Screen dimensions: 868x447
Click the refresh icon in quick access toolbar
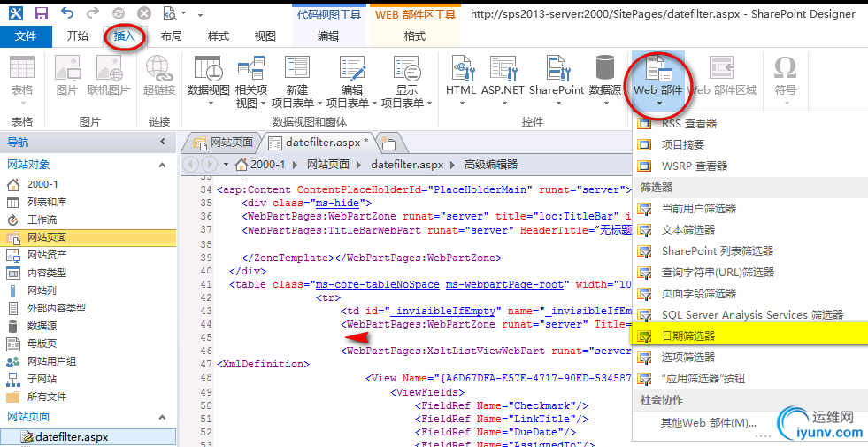(x=118, y=12)
